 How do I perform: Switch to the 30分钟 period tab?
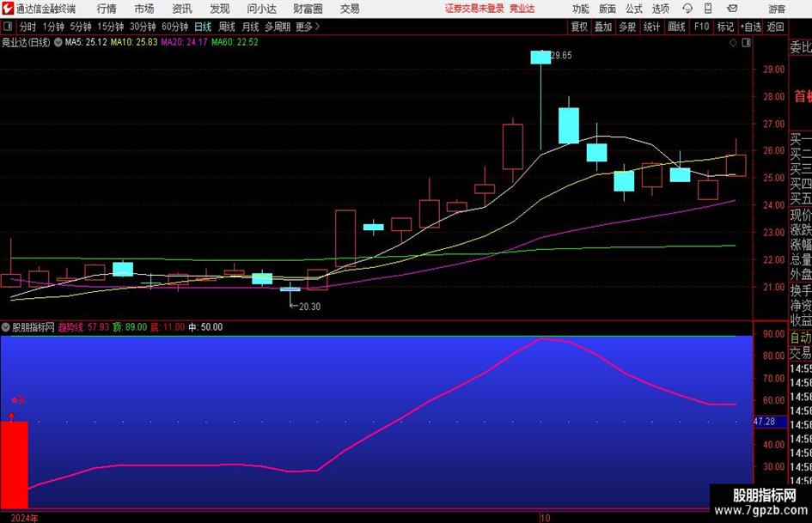tap(143, 27)
